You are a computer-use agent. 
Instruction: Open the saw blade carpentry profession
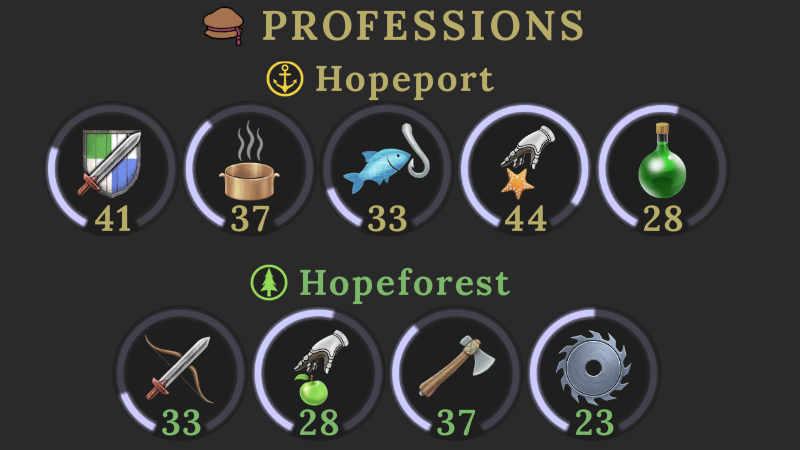click(594, 372)
